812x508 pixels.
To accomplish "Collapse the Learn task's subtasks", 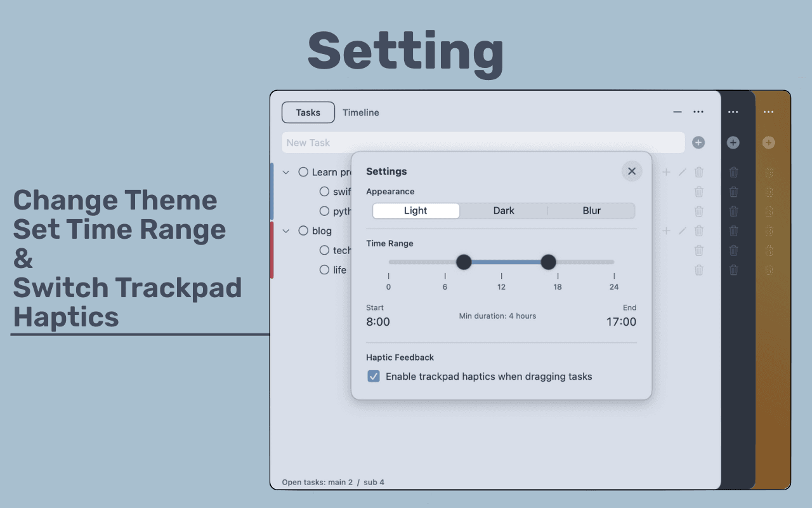I will 285,171.
